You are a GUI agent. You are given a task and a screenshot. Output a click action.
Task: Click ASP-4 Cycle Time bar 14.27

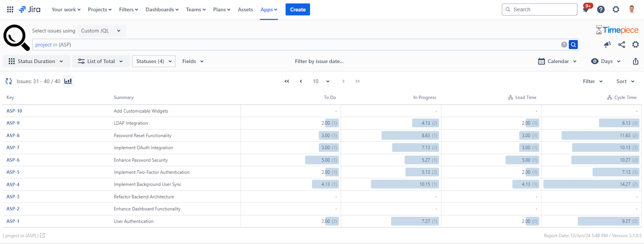click(591, 184)
